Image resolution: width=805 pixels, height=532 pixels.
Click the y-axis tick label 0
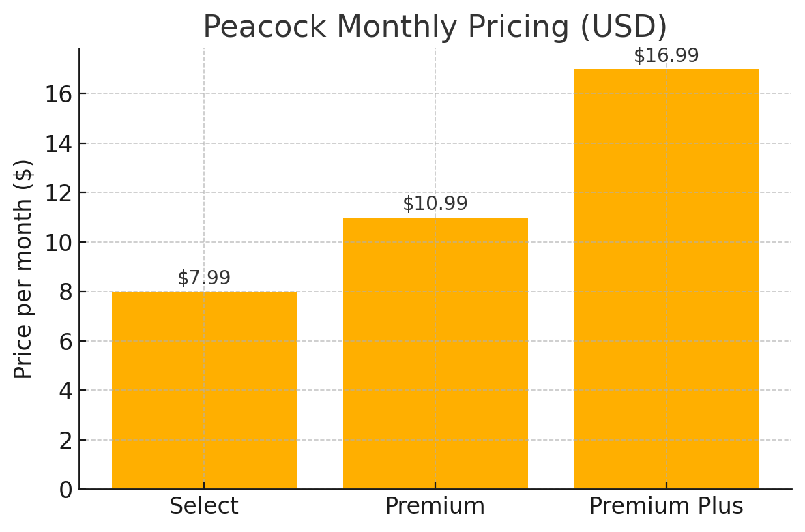point(65,490)
